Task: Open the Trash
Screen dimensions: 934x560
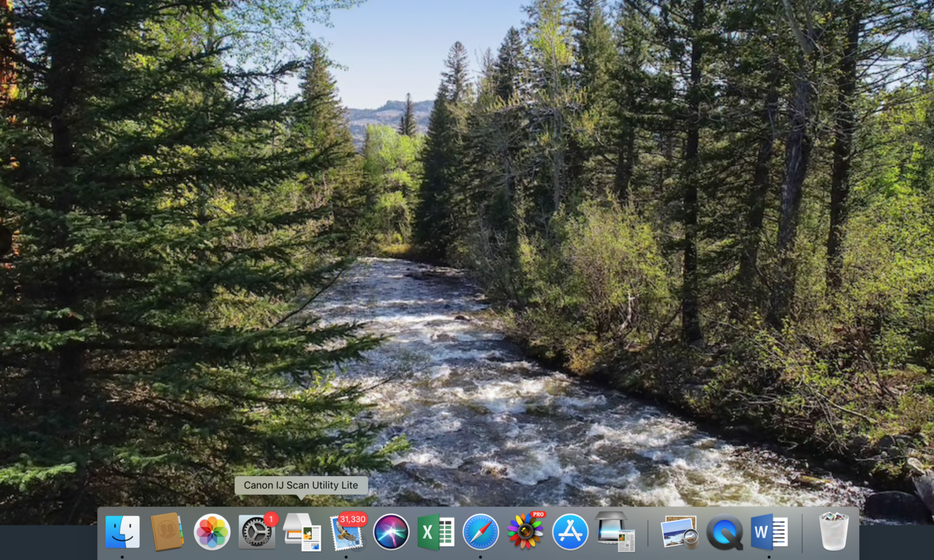Action: [x=834, y=531]
